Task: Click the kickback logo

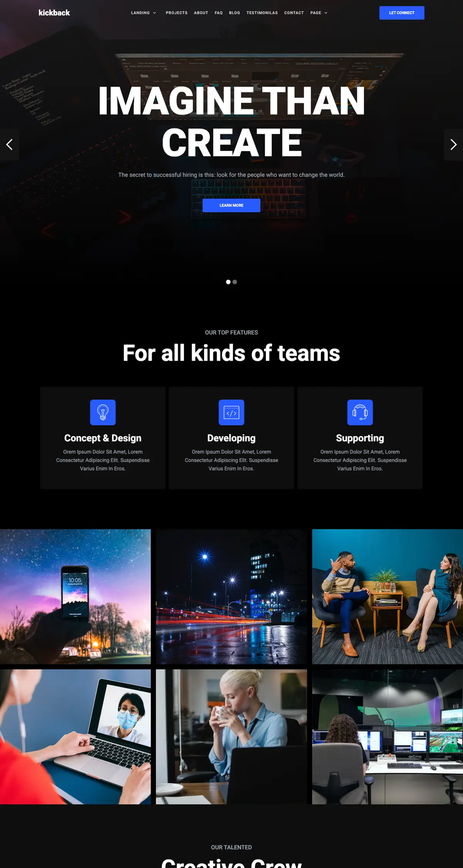Action: point(54,13)
